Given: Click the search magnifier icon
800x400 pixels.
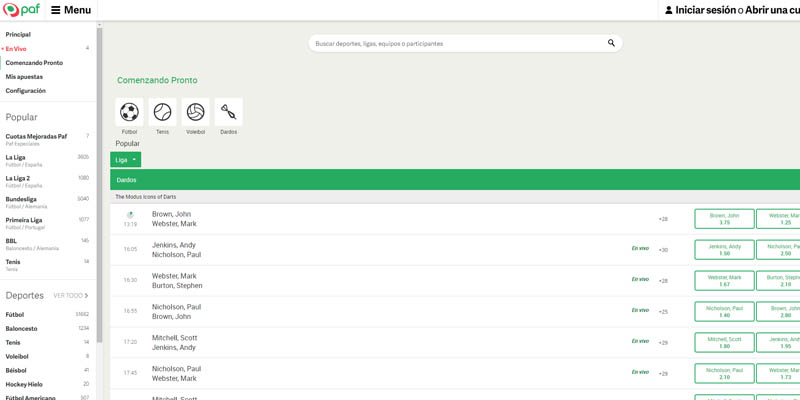Looking at the screenshot, I should tap(611, 43).
